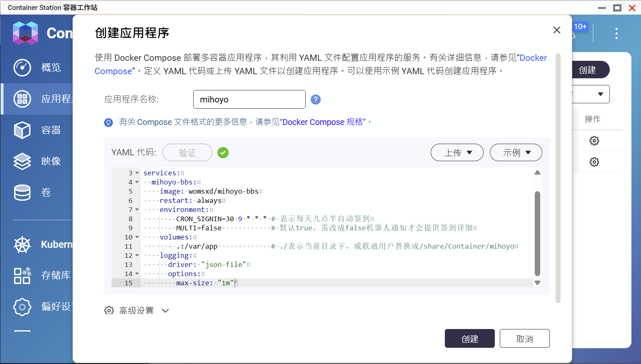The height and width of the screenshot is (364, 641).
Task: Open the Kubernetes helm wheel icon
Action: [x=22, y=244]
